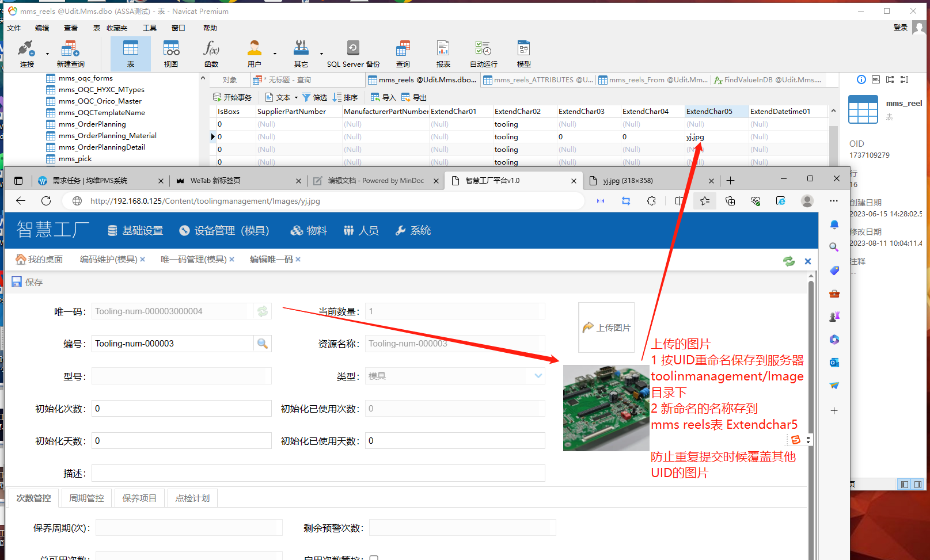
Task: Click 导入 import in table toolbar
Action: [383, 97]
